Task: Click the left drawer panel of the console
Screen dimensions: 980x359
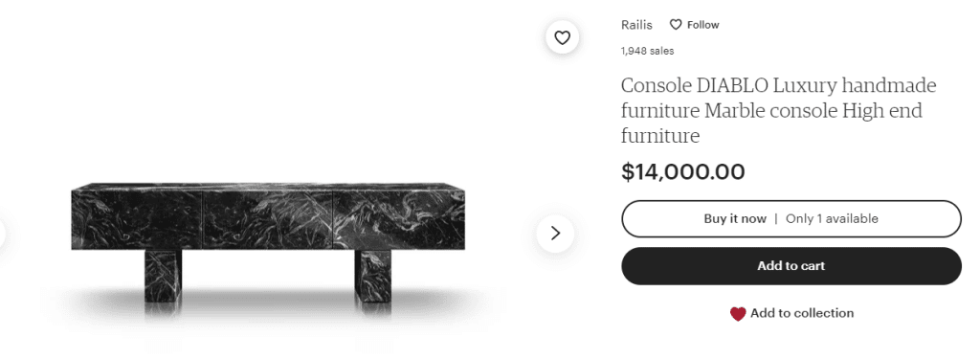Action: coord(137,220)
